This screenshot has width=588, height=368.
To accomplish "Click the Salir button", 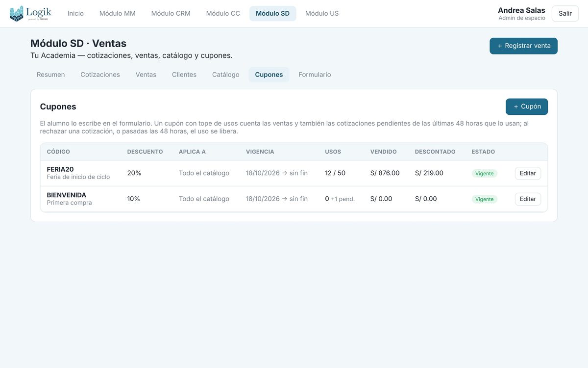I will pos(565,13).
